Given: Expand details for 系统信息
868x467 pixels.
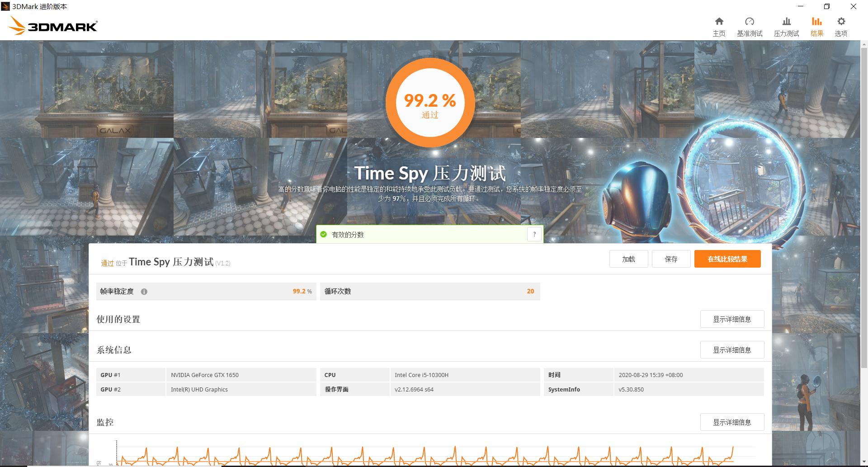Looking at the screenshot, I should coord(732,349).
